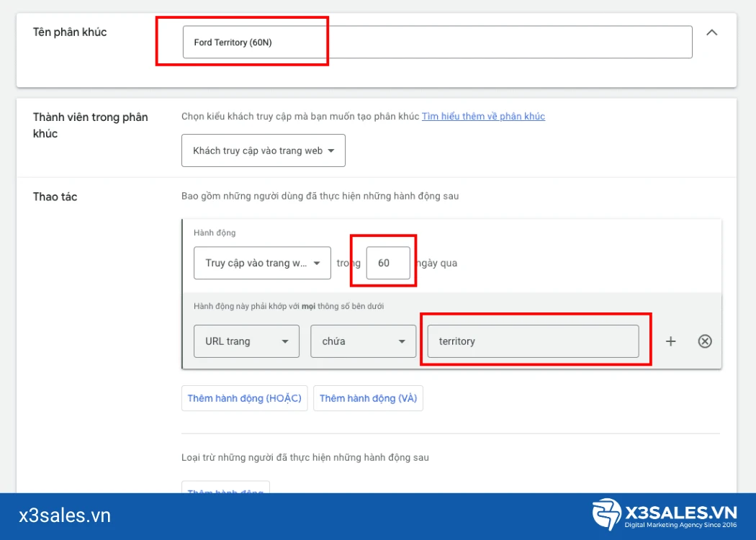756x540 pixels.
Task: Click the 60 days input field
Action: (x=388, y=263)
